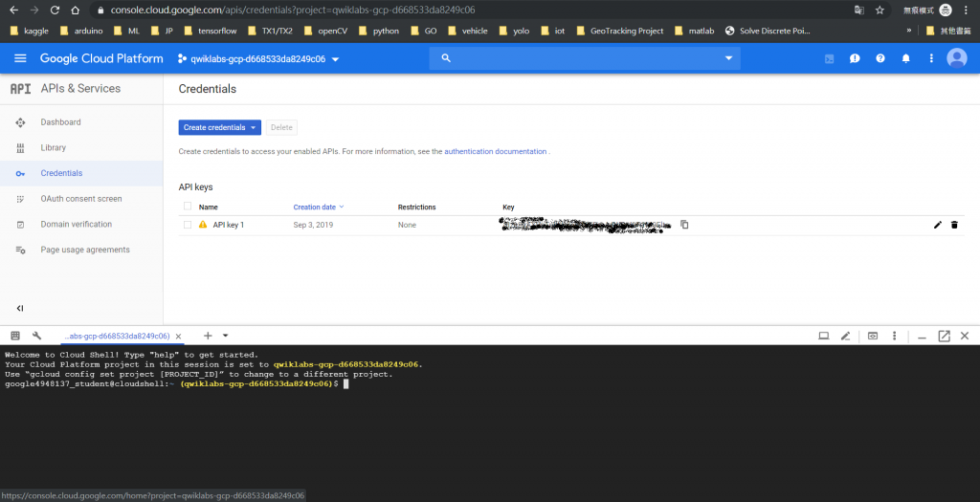Launch Cloud Shell code editor pencil
The width and height of the screenshot is (980, 502).
(846, 336)
